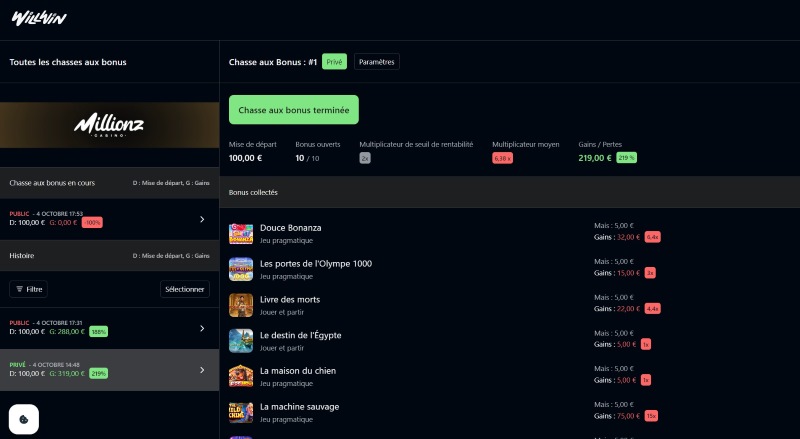Open the cookie preferences icon

click(24, 418)
